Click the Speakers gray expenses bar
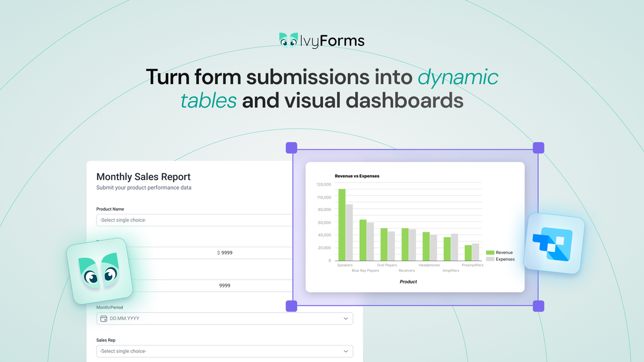The height and width of the screenshot is (362, 644). [x=349, y=232]
